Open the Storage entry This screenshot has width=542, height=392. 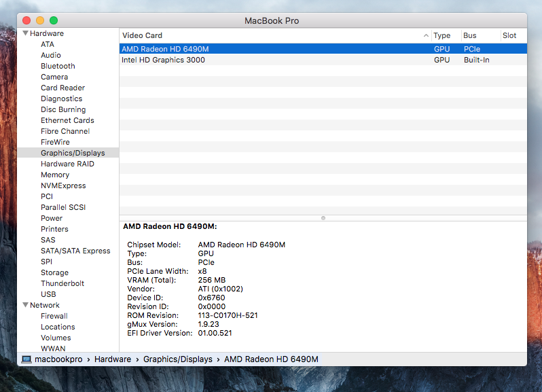(54, 272)
